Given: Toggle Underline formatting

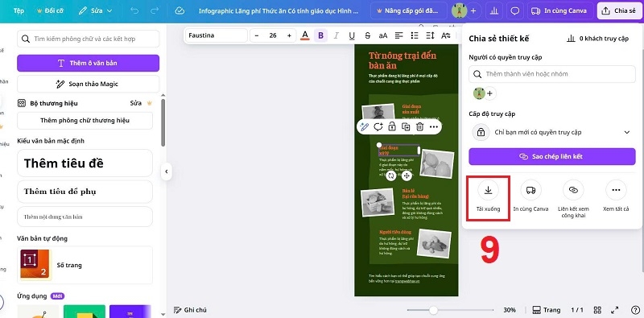Looking at the screenshot, I should (352, 35).
